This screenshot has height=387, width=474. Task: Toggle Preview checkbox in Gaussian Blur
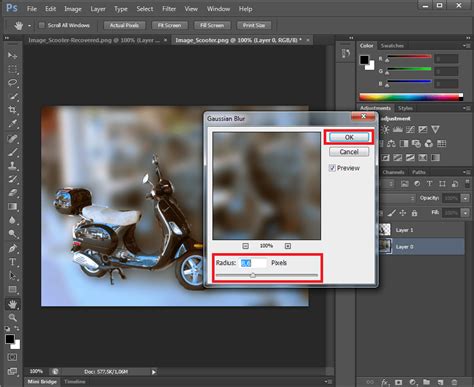tap(332, 168)
